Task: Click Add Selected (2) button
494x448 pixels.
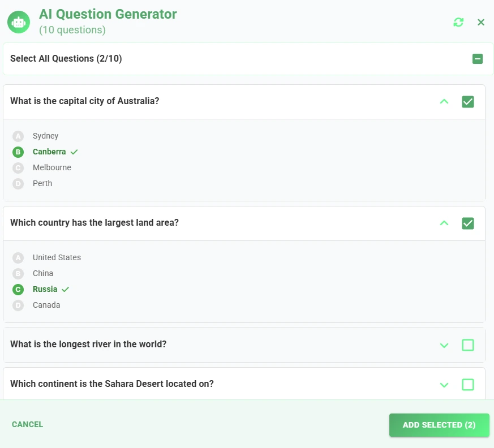Action: [439, 425]
